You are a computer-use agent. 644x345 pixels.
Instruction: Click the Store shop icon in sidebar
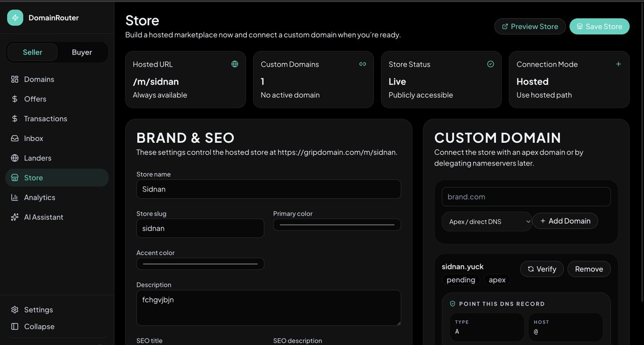pos(14,178)
